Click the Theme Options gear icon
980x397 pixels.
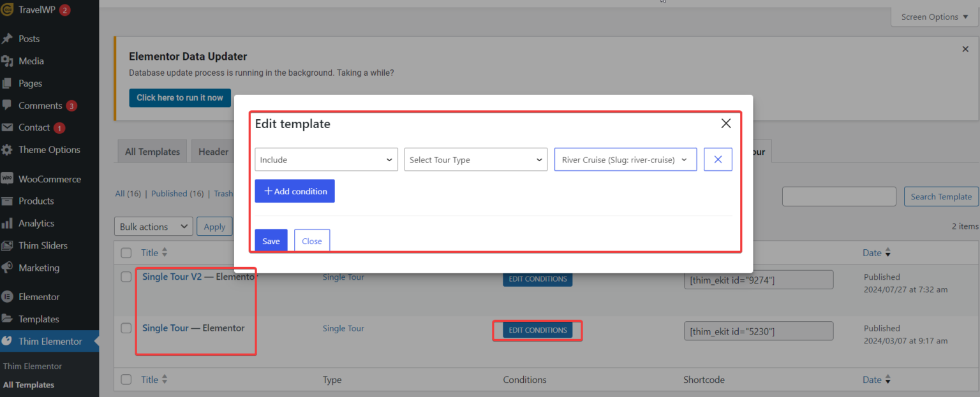tap(7, 150)
